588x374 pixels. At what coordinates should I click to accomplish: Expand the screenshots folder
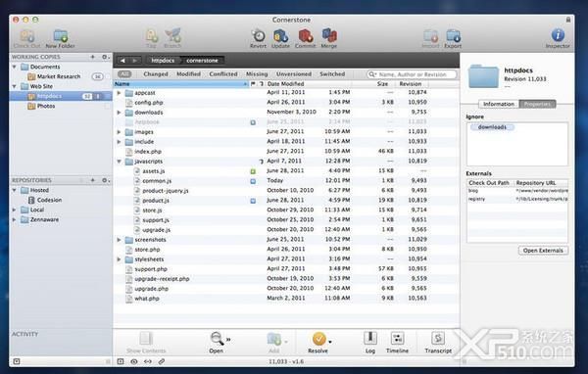pyautogui.click(x=119, y=240)
